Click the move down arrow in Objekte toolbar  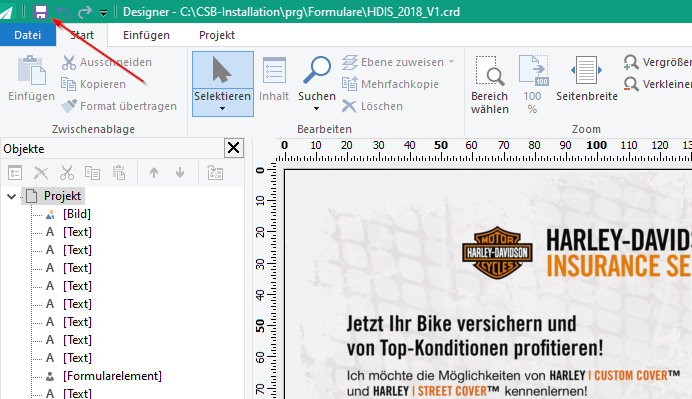(180, 173)
